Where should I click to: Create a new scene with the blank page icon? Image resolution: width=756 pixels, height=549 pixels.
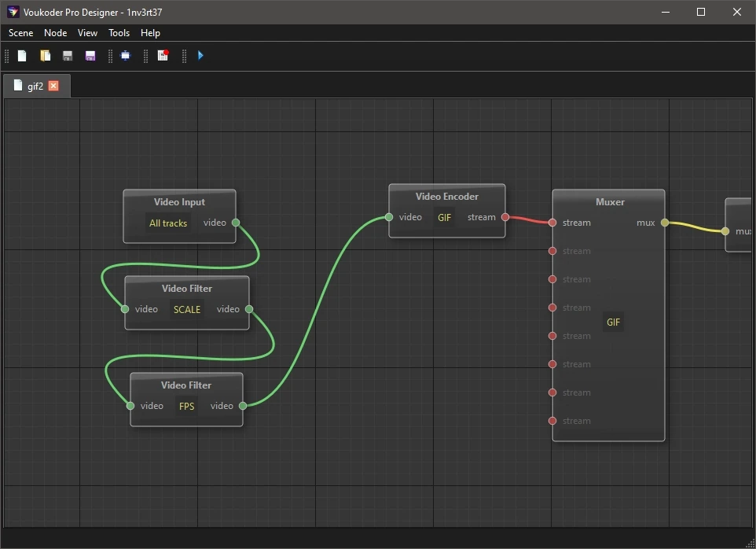[x=22, y=56]
